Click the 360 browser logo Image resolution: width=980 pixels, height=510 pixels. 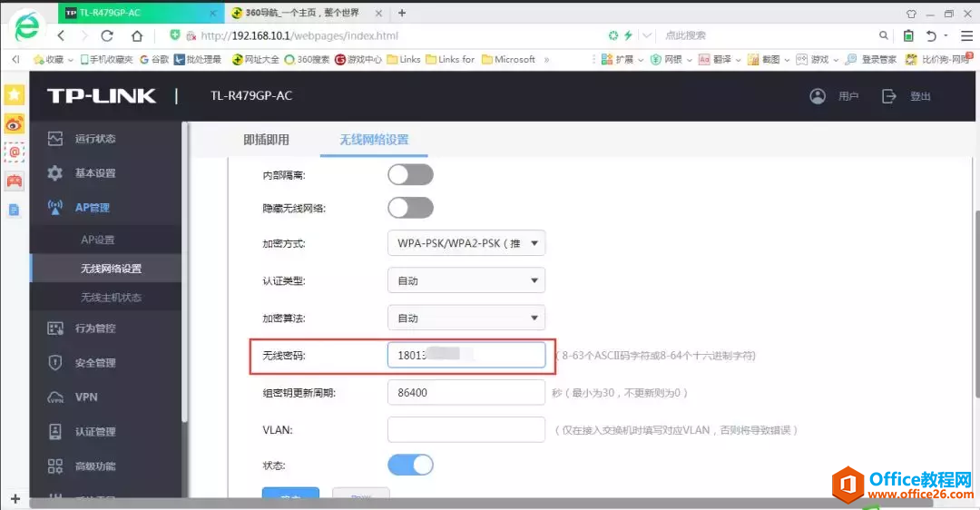coord(27,26)
